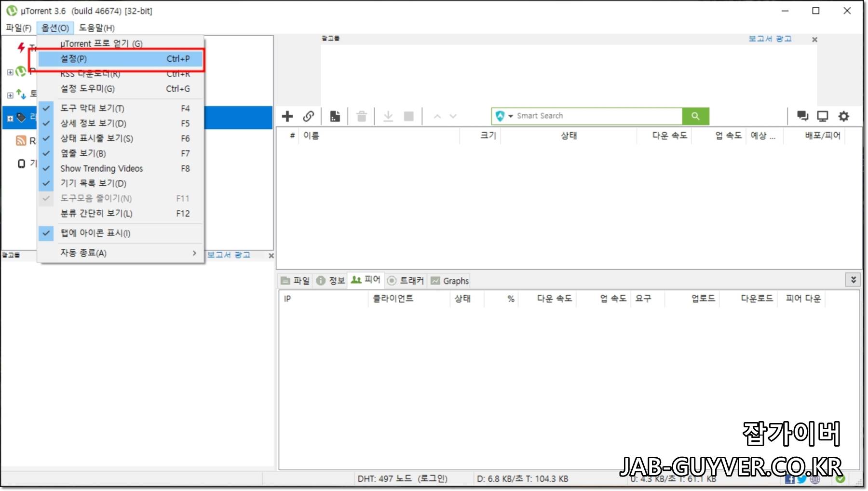Click the network OK green check icon

pyautogui.click(x=840, y=479)
